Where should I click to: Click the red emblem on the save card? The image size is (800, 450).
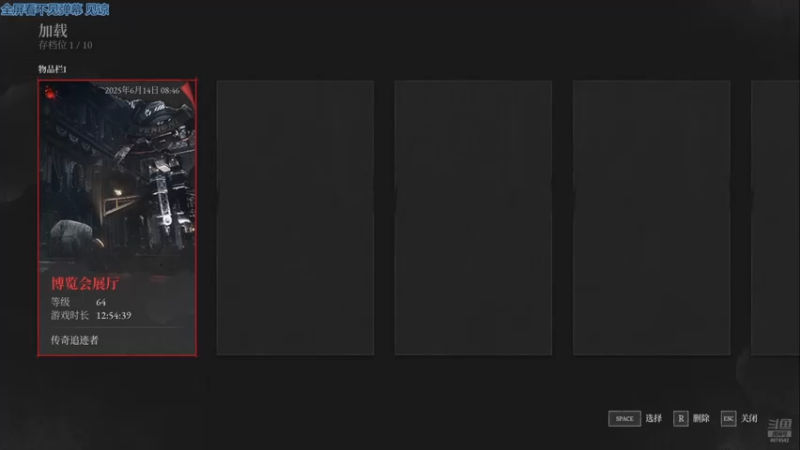coord(51,92)
